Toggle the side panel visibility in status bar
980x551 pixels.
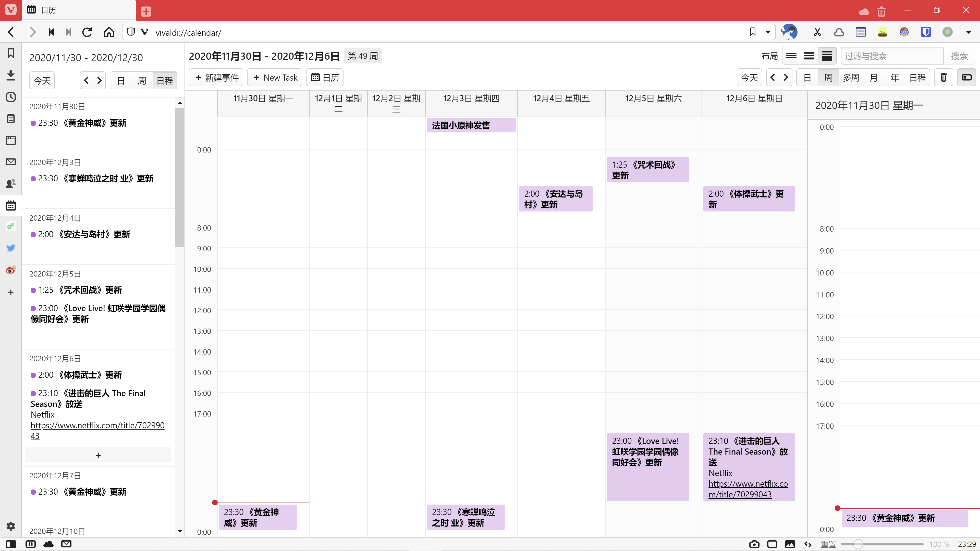pyautogui.click(x=11, y=544)
